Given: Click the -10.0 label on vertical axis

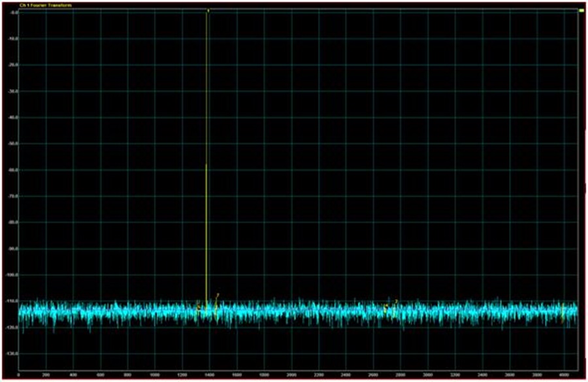Looking at the screenshot, I should click(x=14, y=39).
